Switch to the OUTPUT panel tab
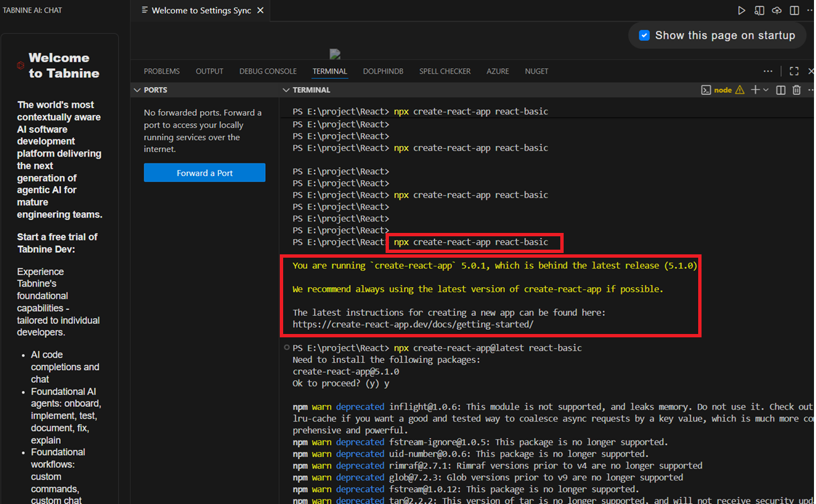Viewport: 816px width, 504px height. tap(210, 71)
